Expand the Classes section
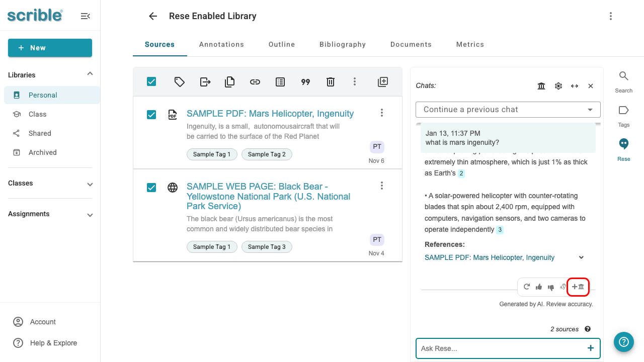Viewport: 644px width, 362px height. (90, 184)
